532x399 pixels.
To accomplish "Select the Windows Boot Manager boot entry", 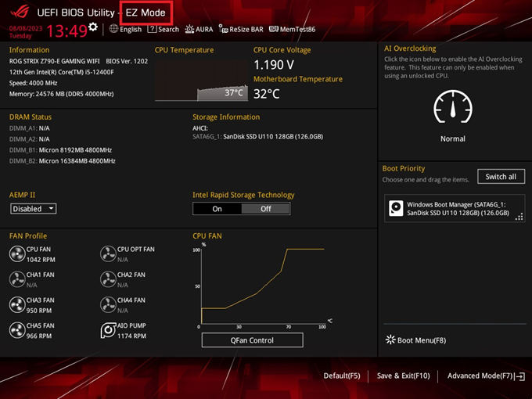I will pos(455,208).
